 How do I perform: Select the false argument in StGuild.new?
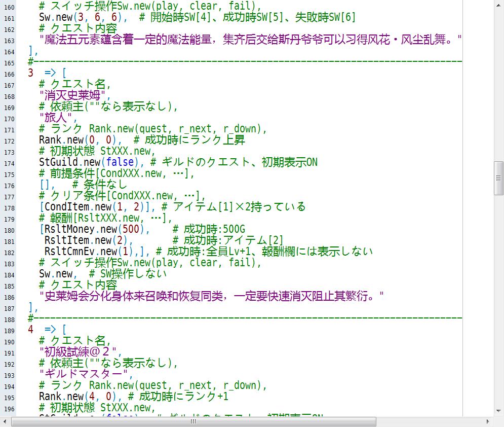click(x=120, y=162)
